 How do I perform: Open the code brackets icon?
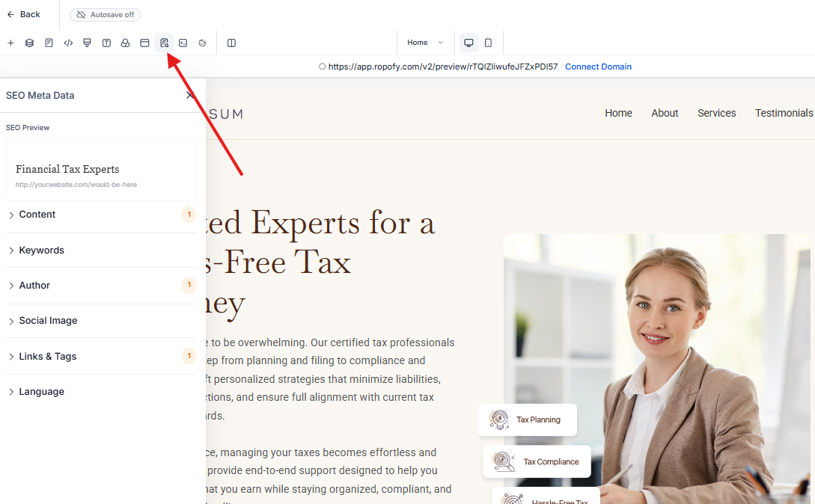click(68, 43)
